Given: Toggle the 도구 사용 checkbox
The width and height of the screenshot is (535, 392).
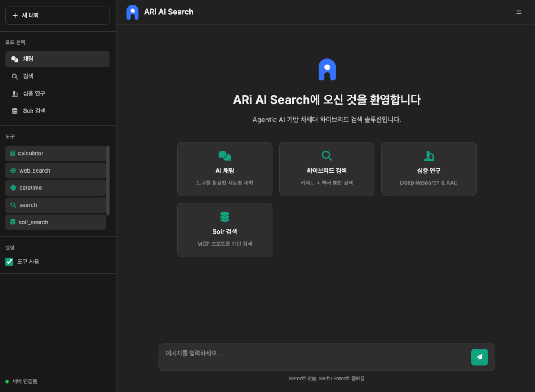Looking at the screenshot, I should pos(9,262).
